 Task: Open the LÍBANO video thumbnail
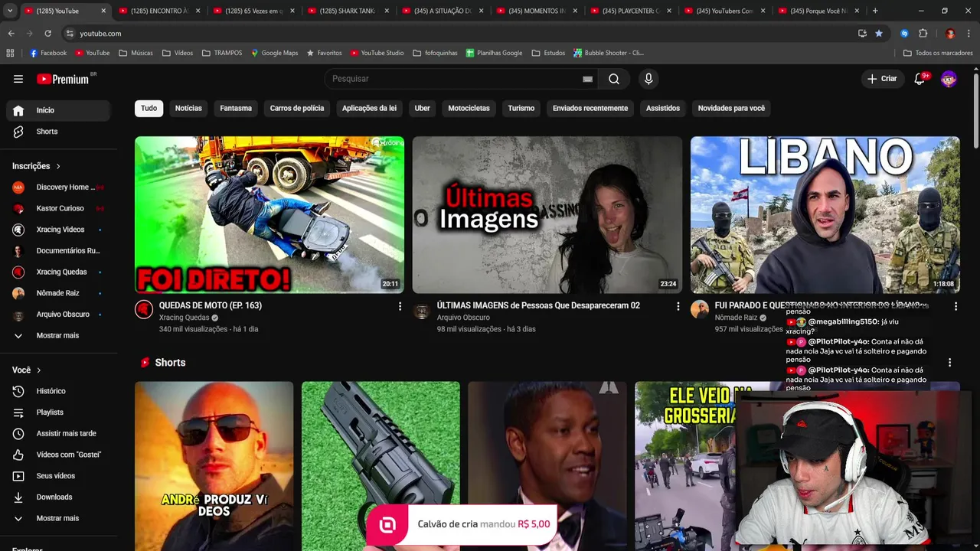pos(825,215)
